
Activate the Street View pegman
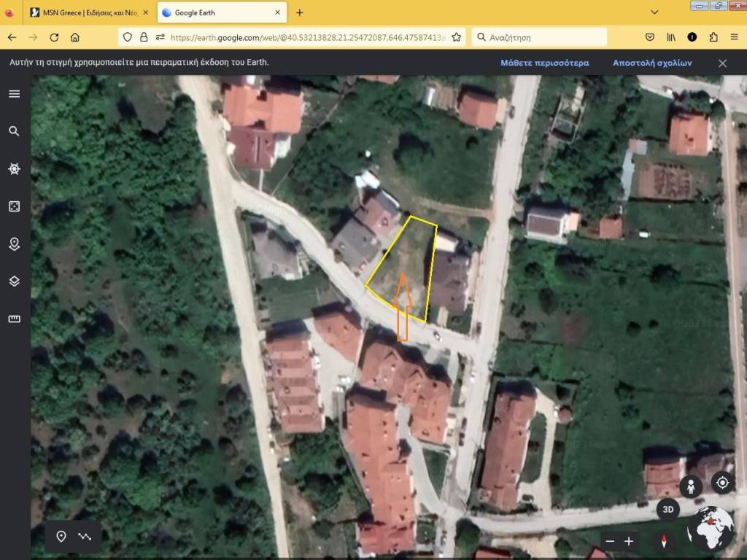pyautogui.click(x=690, y=486)
